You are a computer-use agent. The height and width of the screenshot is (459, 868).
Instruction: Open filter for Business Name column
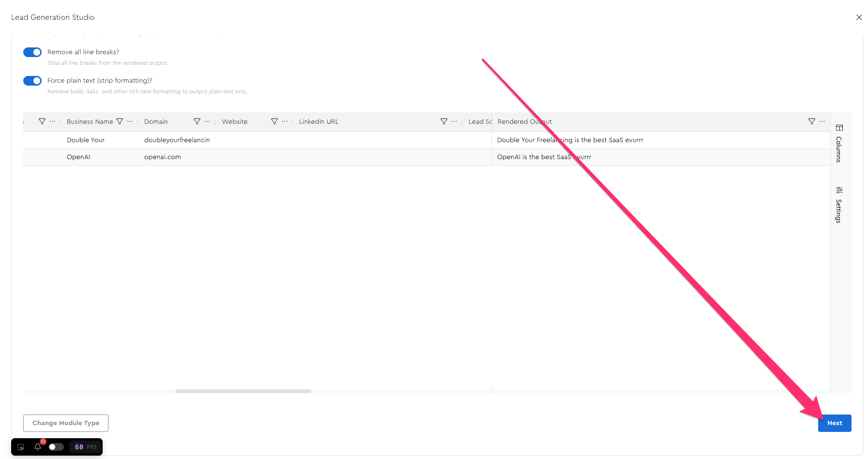point(120,121)
